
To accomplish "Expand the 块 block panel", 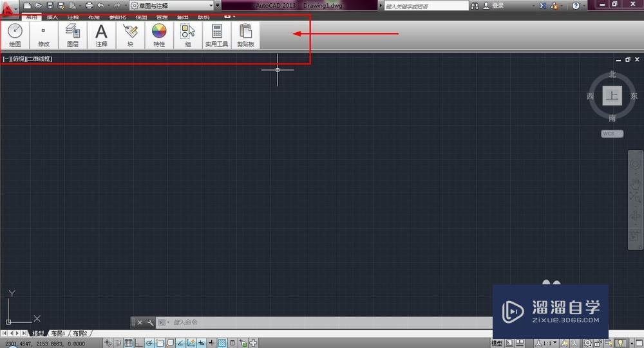I will tap(130, 35).
